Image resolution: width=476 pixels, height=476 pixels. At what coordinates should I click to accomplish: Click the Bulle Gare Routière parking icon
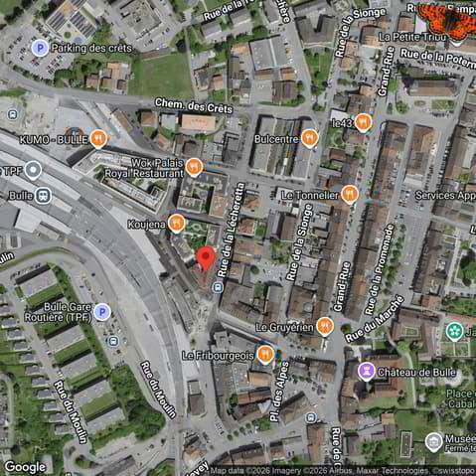coord(102,312)
